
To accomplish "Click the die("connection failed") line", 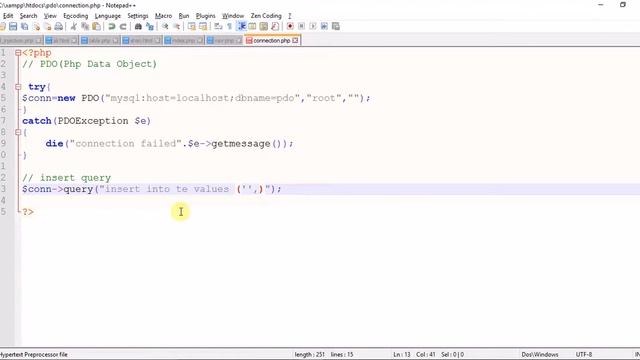I will (169, 144).
